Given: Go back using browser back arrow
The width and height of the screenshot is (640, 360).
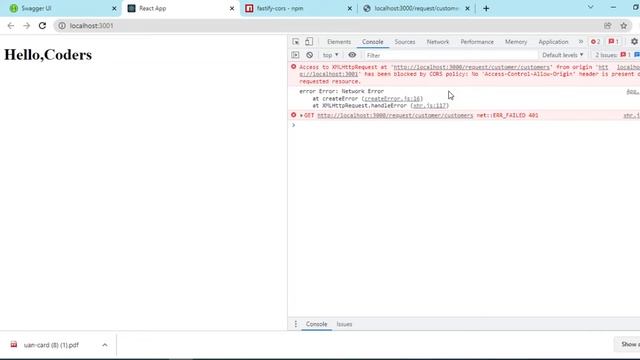Looking at the screenshot, I should coord(11,26).
